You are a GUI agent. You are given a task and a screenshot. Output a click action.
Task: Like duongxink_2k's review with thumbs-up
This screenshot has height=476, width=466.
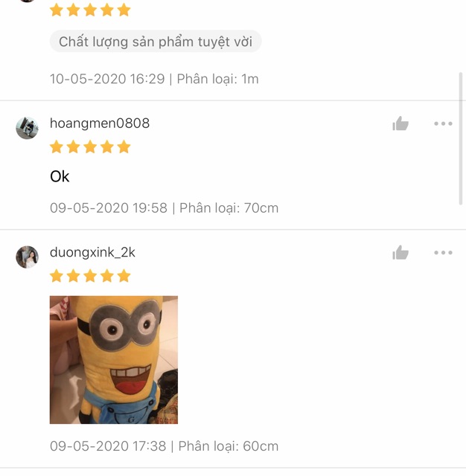(400, 253)
